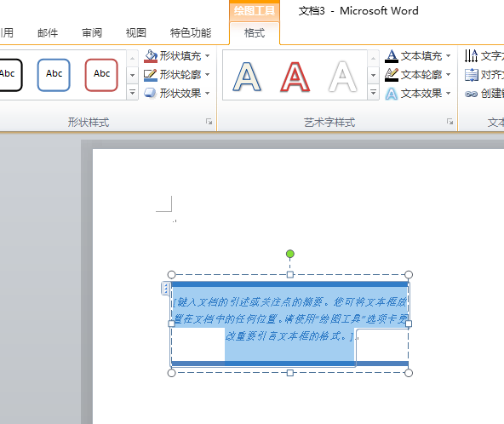504x424 pixels.
Task: Click the Text Direction (文字方向) icon
Action: (x=471, y=56)
